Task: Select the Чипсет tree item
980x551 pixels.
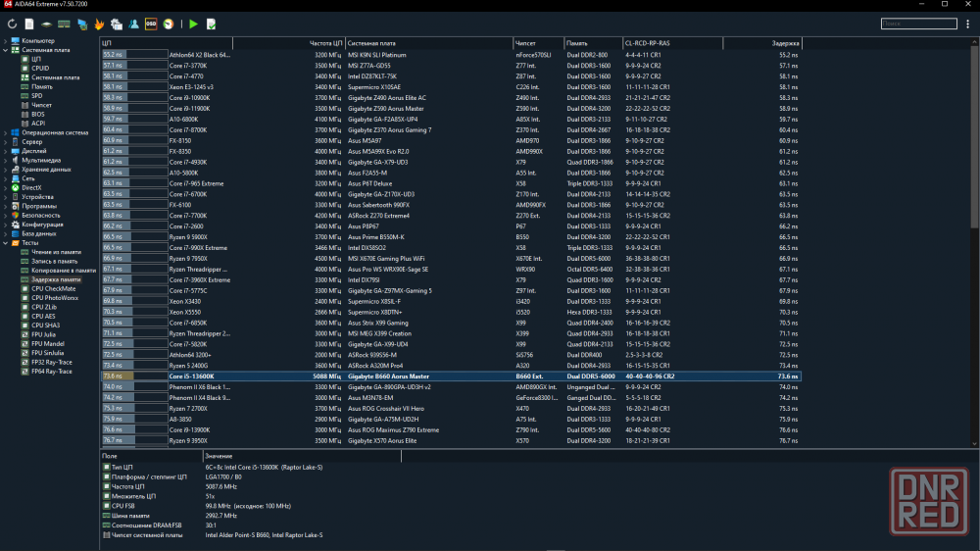Action: 41,105
